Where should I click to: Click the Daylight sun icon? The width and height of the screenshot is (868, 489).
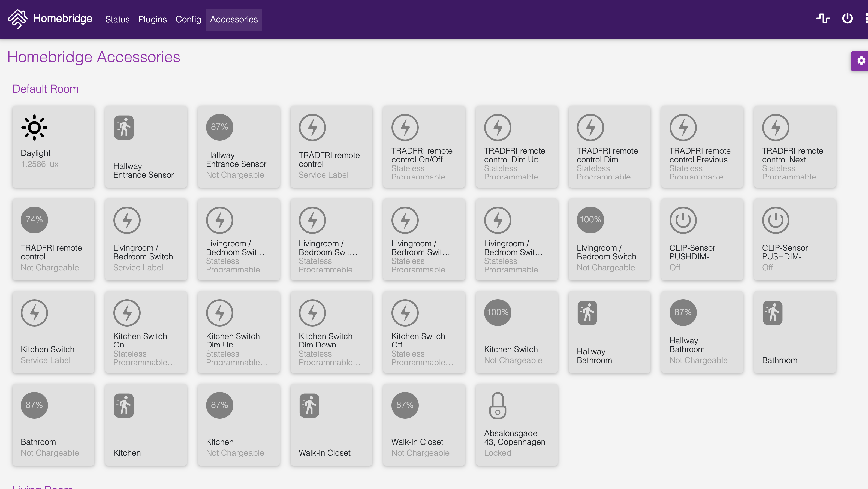pos(34,127)
